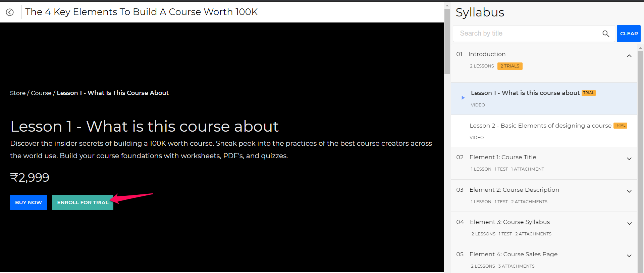The width and height of the screenshot is (644, 273).
Task: Clear the syllabus search
Action: (629, 34)
